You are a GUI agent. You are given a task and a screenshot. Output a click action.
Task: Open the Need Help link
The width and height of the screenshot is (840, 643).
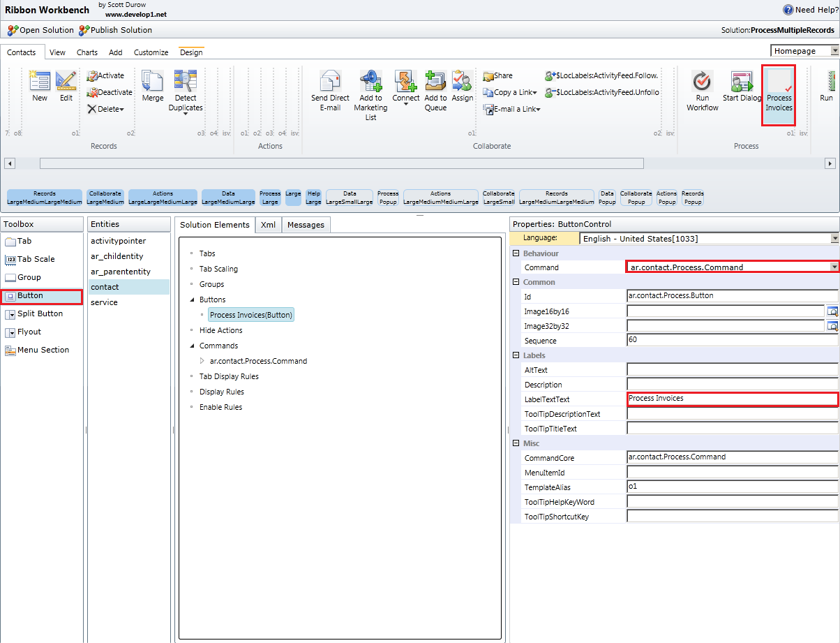[x=809, y=10]
